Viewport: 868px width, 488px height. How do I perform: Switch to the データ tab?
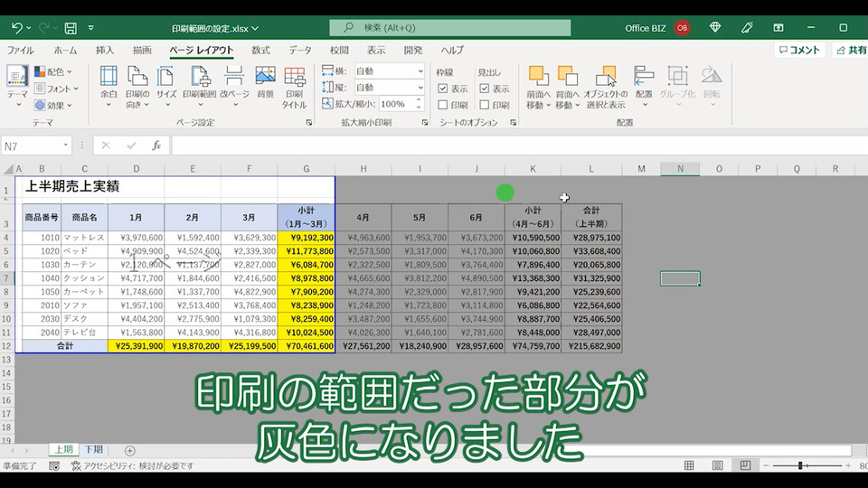[300, 50]
